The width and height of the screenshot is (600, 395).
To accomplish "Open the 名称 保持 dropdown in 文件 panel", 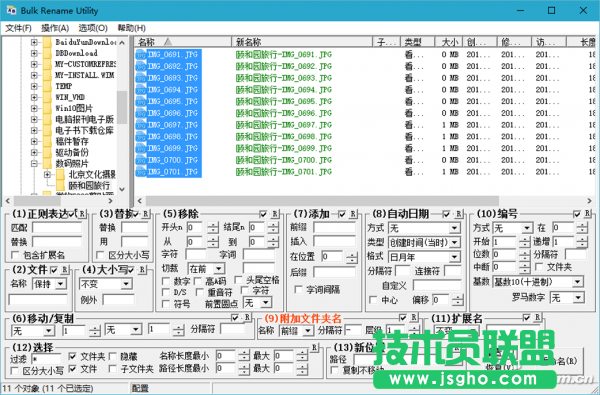I will (61, 284).
